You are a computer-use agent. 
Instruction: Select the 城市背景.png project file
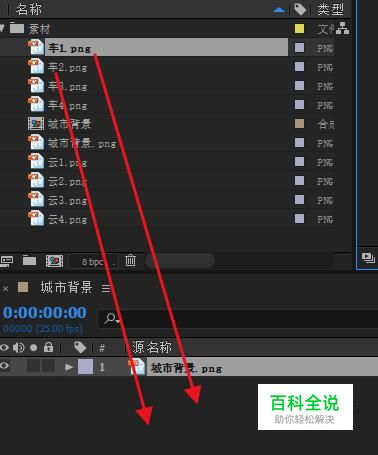[x=82, y=143]
